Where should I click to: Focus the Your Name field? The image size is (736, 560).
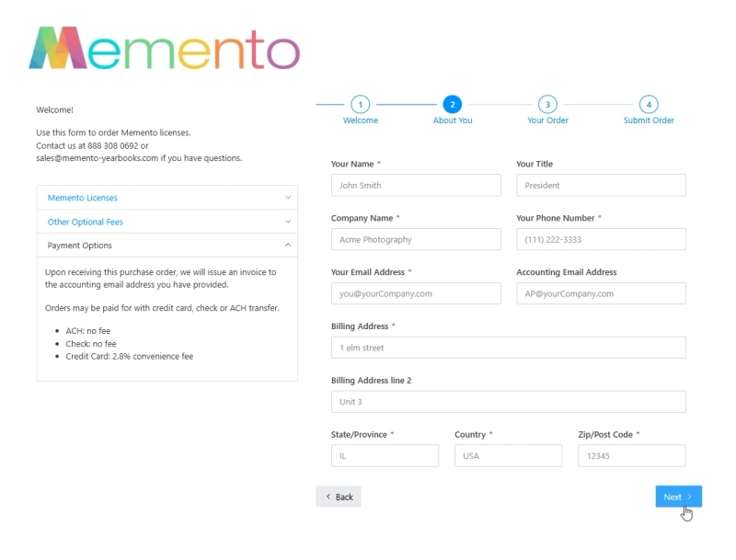(x=416, y=185)
